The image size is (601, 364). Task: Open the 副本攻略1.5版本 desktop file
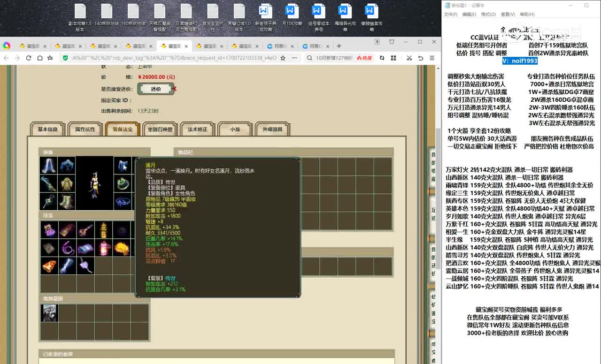[80, 18]
